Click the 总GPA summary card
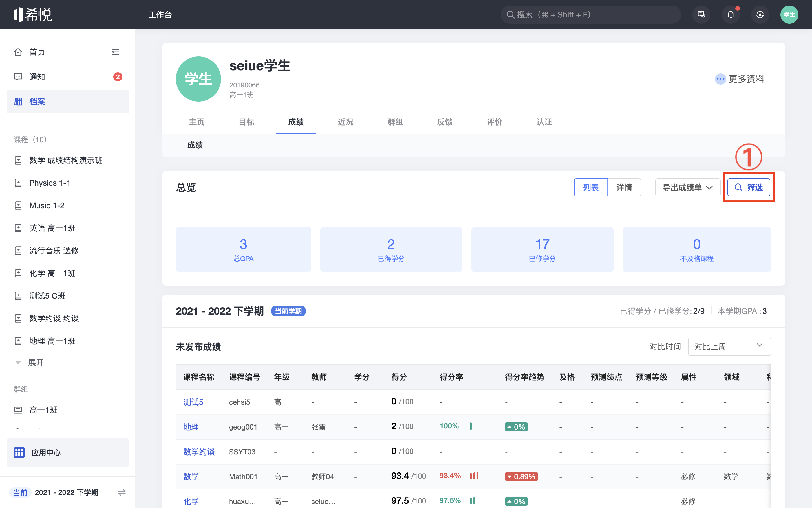The height and width of the screenshot is (508, 812). [x=243, y=250]
